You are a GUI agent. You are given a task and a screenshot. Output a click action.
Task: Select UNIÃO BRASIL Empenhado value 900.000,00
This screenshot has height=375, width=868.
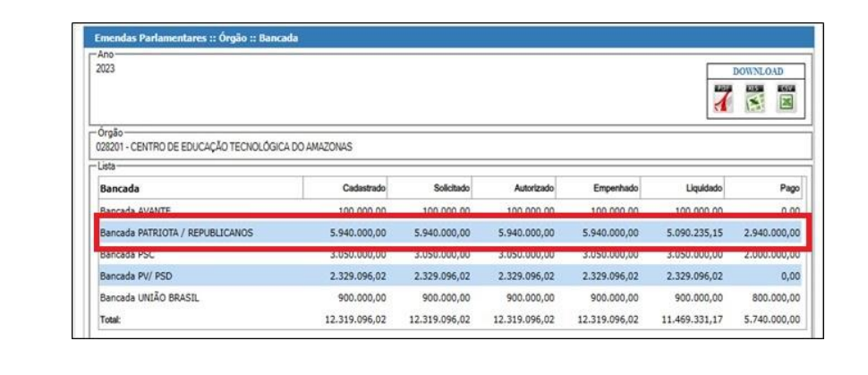click(x=615, y=298)
